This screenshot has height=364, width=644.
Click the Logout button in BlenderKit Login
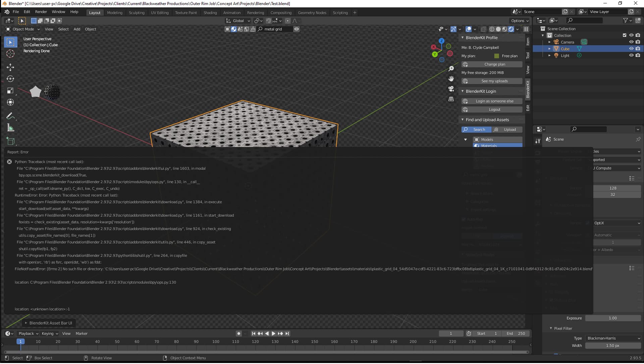coord(494,109)
